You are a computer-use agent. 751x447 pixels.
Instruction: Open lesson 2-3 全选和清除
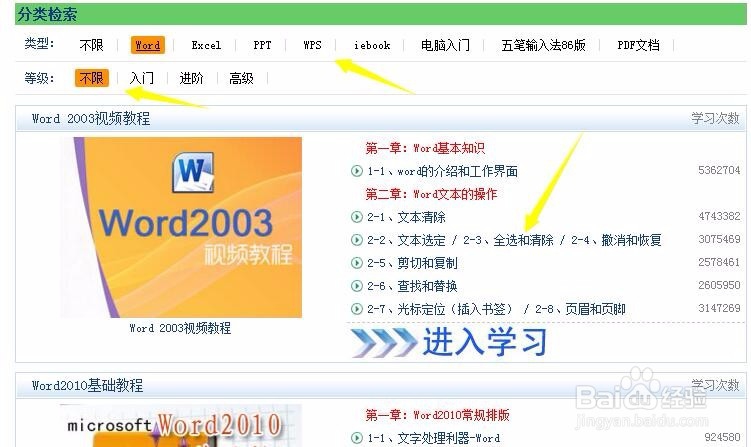tap(508, 240)
